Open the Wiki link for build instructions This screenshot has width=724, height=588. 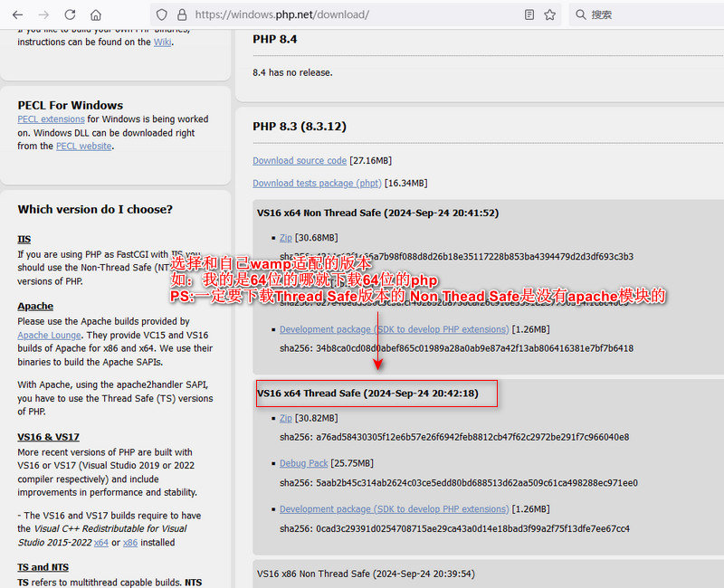tap(163, 42)
